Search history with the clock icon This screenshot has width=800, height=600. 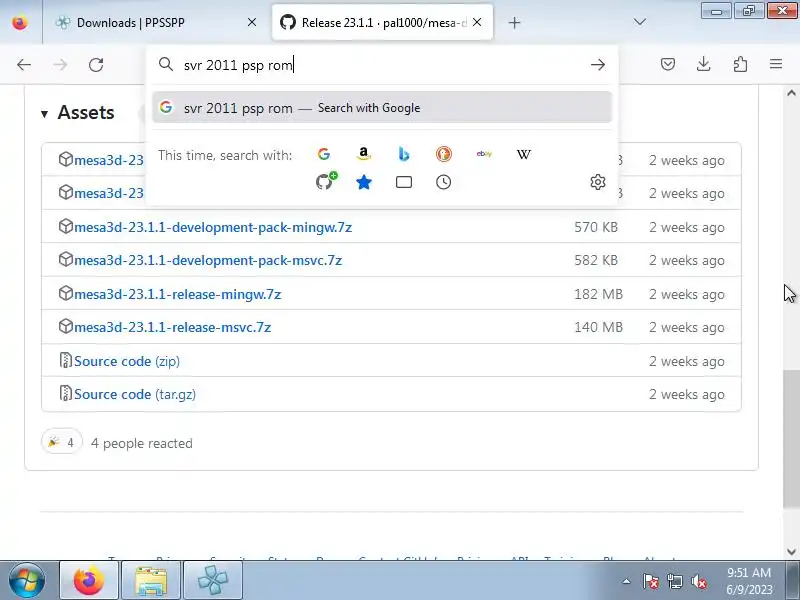(443, 182)
